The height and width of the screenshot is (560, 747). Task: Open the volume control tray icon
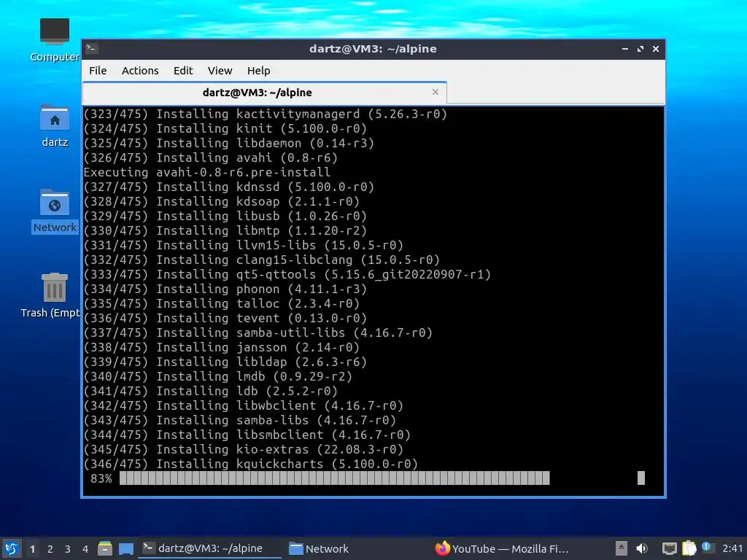pyautogui.click(x=642, y=548)
